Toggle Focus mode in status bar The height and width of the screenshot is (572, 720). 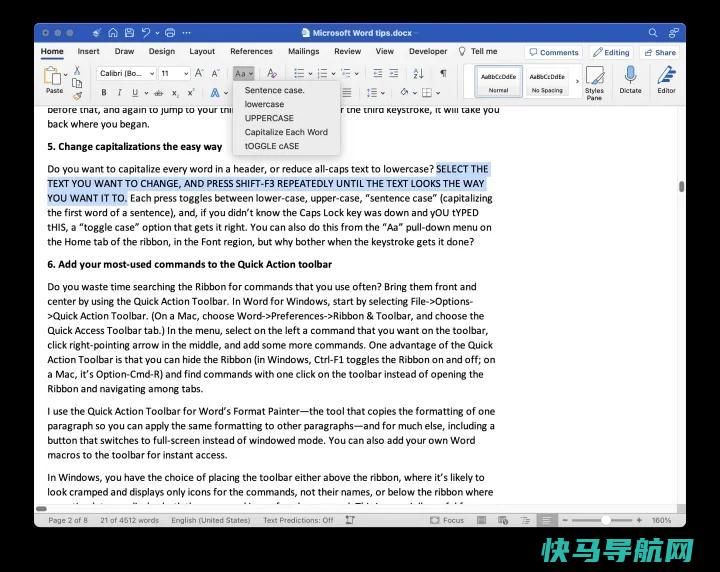tap(447, 520)
